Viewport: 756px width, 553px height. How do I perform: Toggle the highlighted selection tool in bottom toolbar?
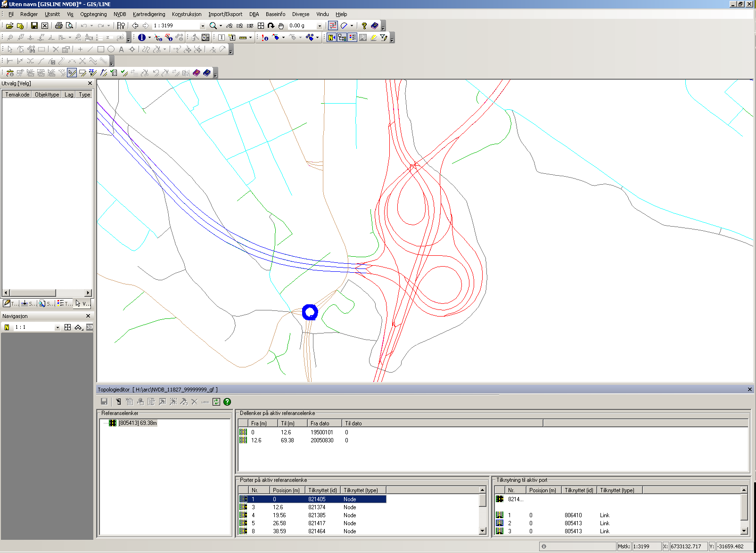[72, 73]
